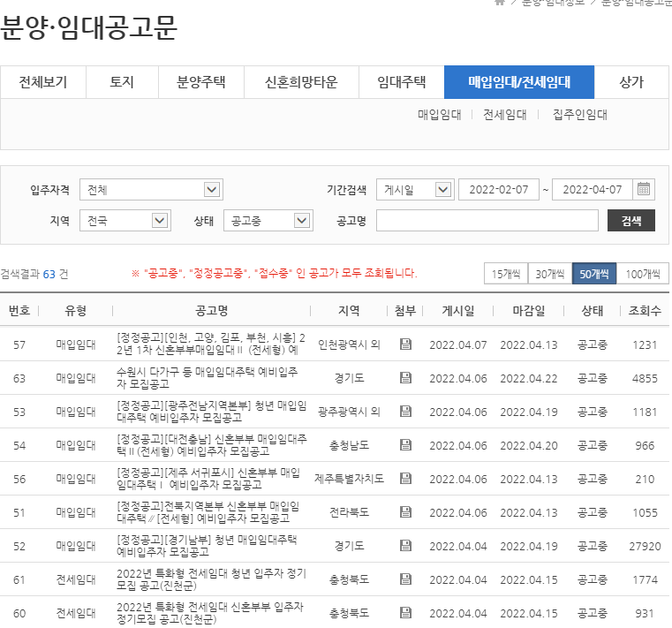Click the search result count 63
Screen dimensions: 672x628
[49, 274]
